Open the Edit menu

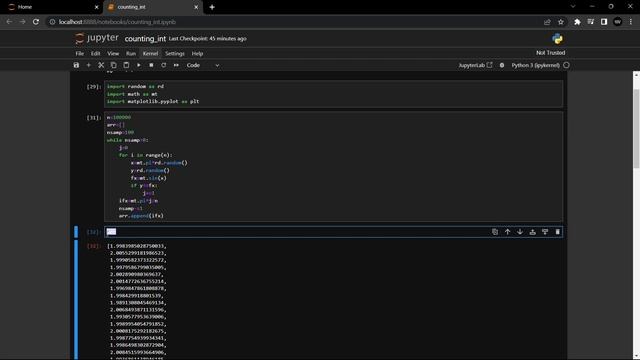pyautogui.click(x=96, y=53)
